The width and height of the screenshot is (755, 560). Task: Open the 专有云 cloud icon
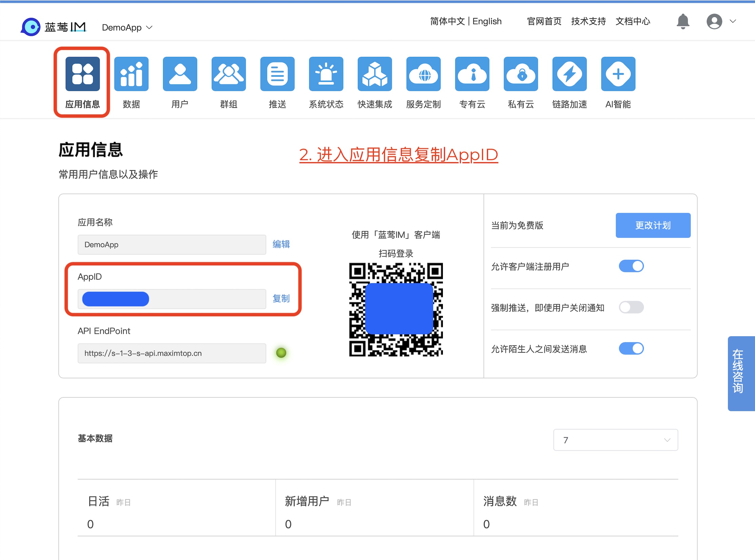(x=472, y=74)
